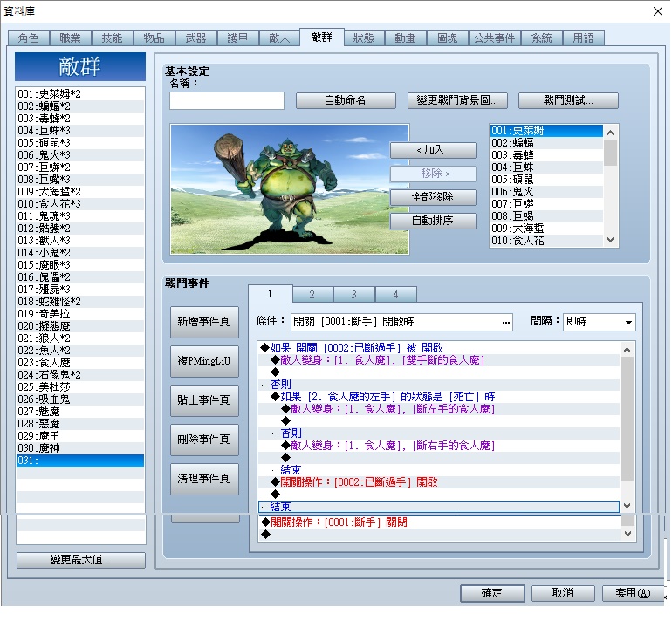Click the 自動命名 button

click(346, 100)
